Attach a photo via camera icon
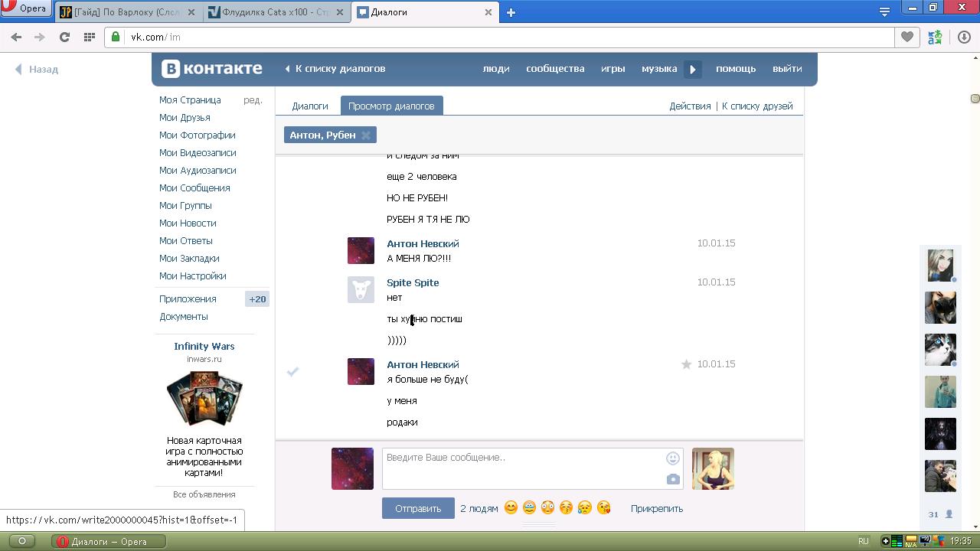This screenshot has height=551, width=980. tap(673, 479)
